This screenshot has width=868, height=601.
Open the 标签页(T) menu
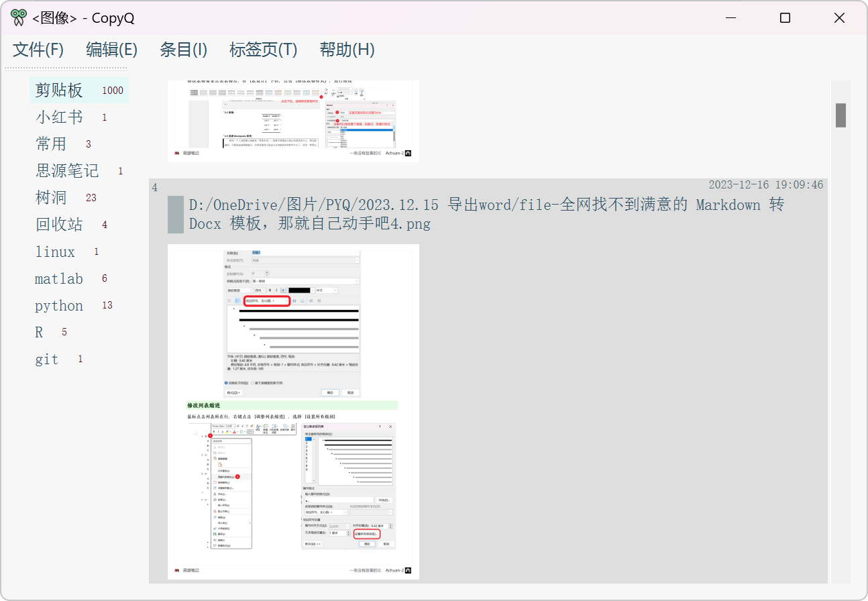(x=263, y=50)
